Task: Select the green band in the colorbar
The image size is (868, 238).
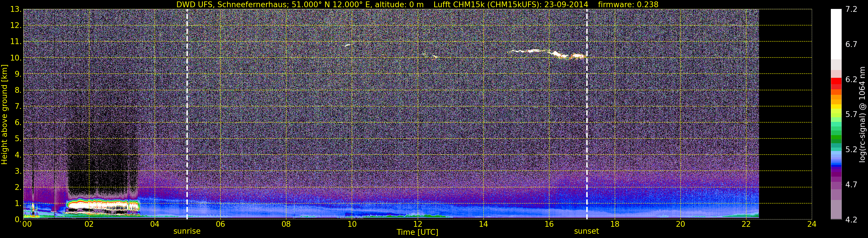Action: pos(836,137)
